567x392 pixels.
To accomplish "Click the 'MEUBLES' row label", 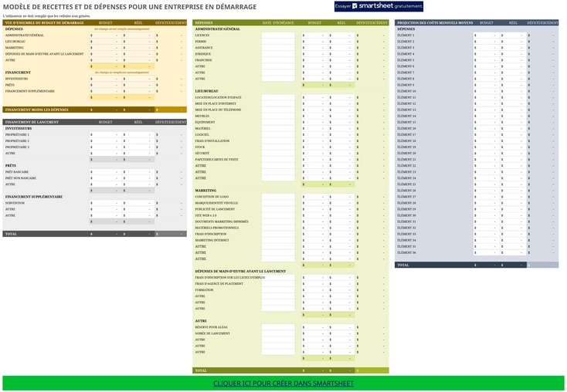I will pos(202,116).
